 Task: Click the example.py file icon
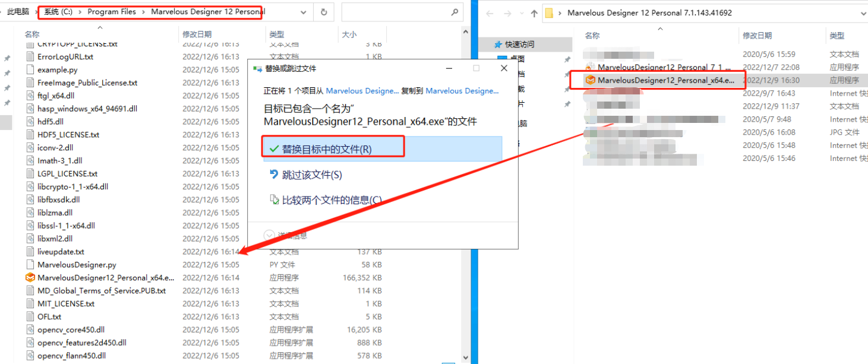pos(31,69)
